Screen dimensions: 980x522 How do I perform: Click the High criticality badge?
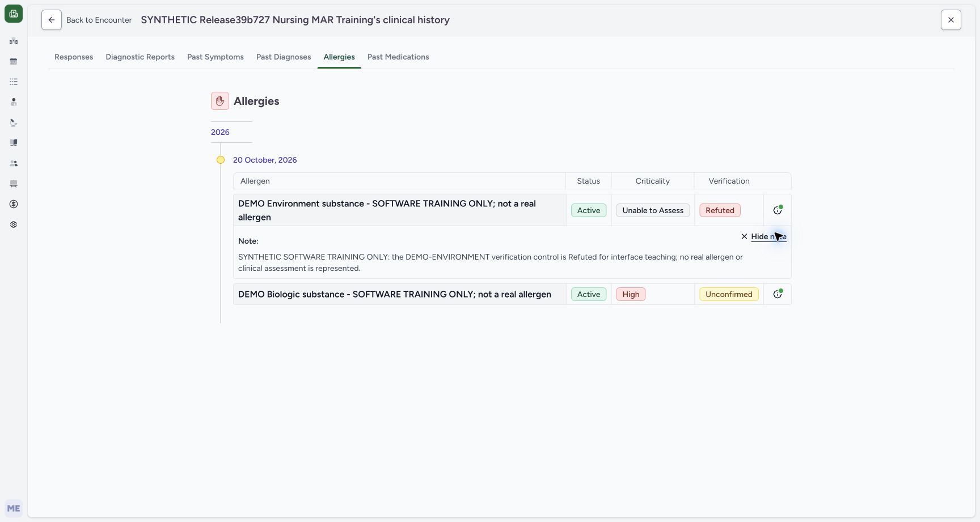tap(631, 294)
